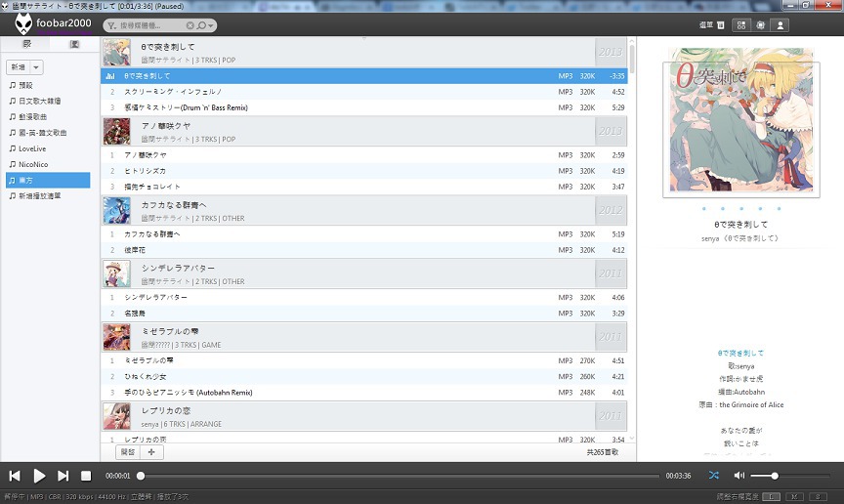Viewport: 844px width, 504px height.
Task: Set right panel width to M
Action: pos(794,497)
